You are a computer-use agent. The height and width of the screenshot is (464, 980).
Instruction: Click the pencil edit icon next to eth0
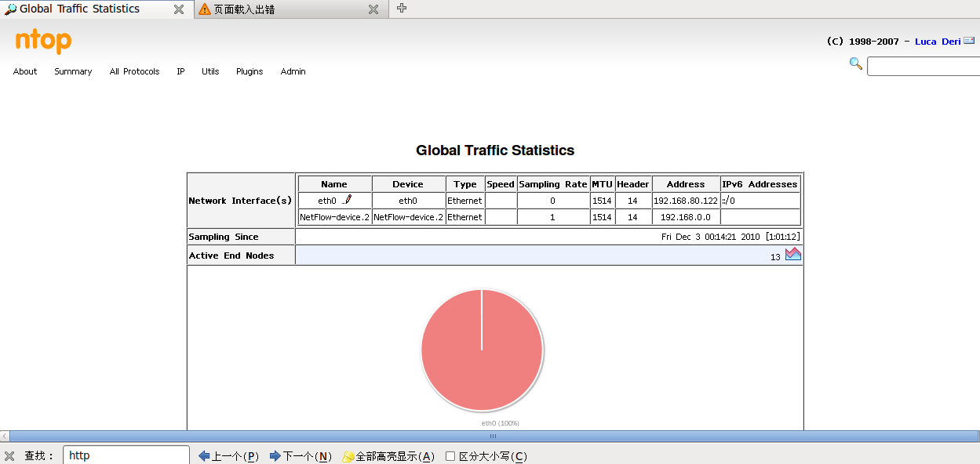tap(347, 201)
